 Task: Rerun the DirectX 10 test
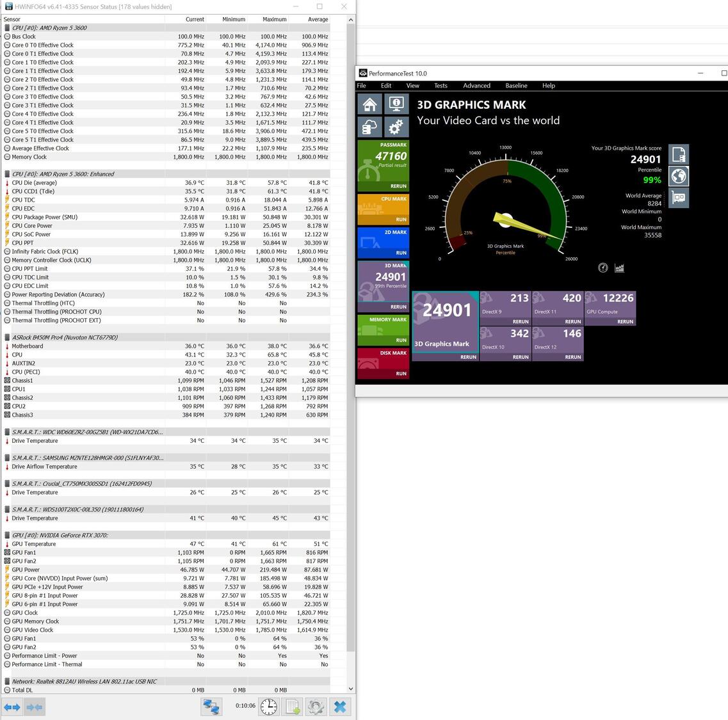point(521,358)
